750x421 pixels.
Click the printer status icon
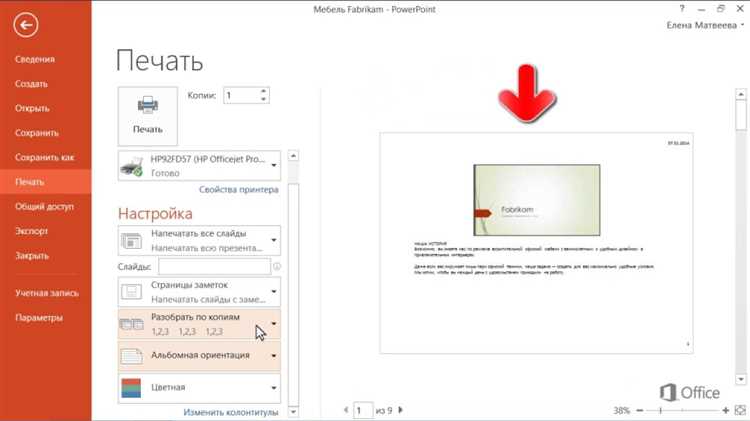click(132, 166)
